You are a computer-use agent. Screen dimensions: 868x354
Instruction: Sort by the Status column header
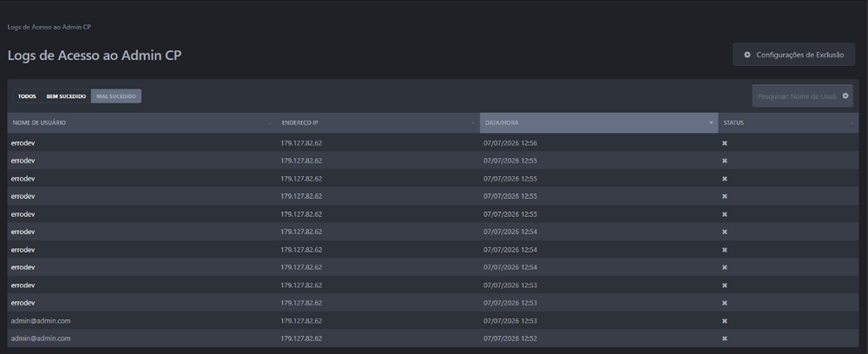(x=788, y=123)
